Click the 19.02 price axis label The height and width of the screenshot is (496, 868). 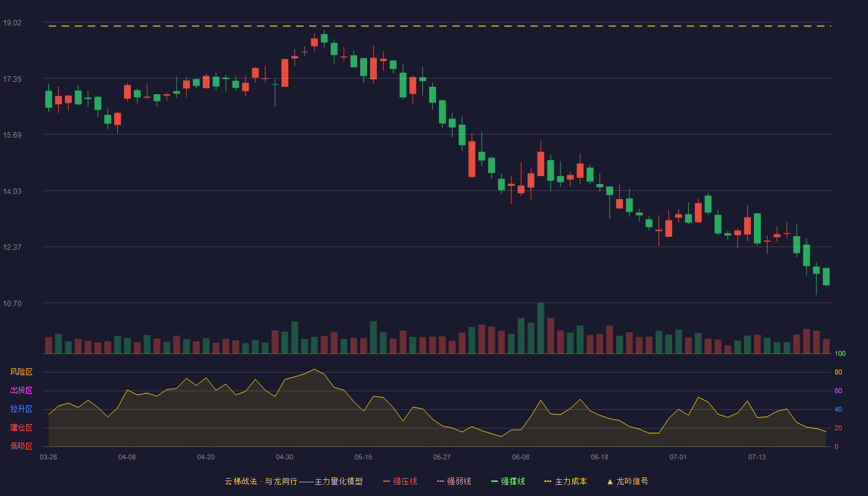(x=12, y=23)
